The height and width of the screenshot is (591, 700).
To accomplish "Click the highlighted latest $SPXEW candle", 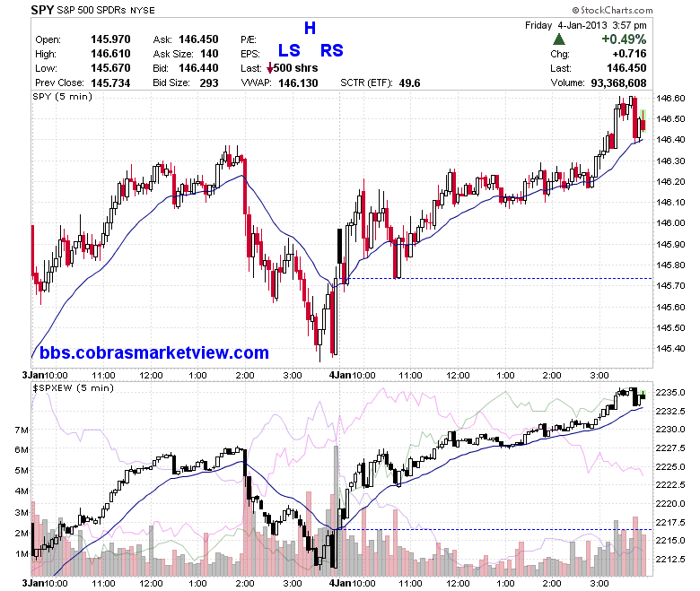I will (643, 395).
